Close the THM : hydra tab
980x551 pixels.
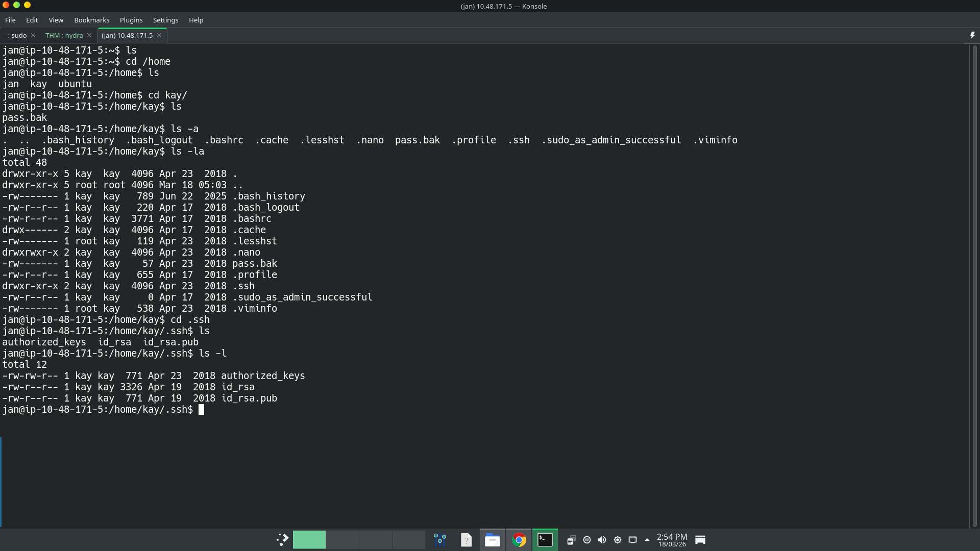pos(89,35)
